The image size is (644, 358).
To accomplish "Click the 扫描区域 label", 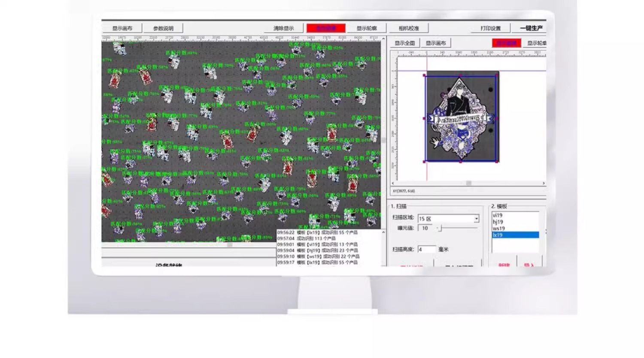I will click(x=403, y=218).
